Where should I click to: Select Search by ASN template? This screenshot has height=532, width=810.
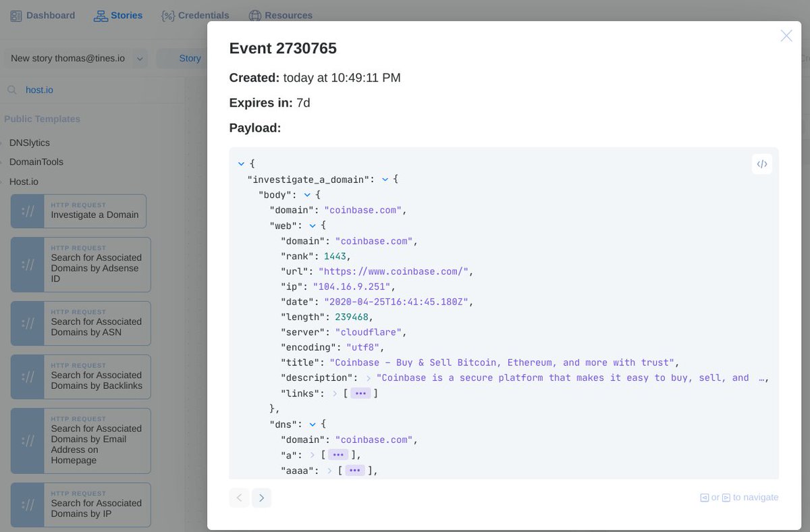[81, 324]
